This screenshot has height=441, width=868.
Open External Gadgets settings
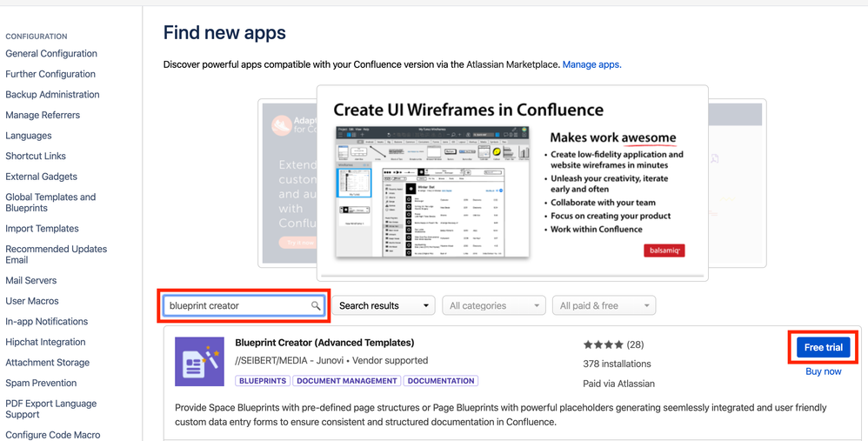point(41,177)
